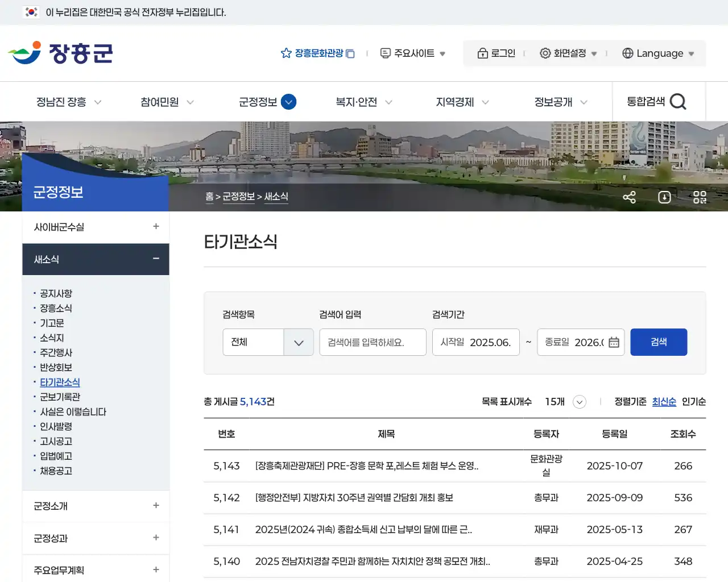The width and height of the screenshot is (728, 582).
Task: Click the star icon beside 장흥문화관광
Action: [x=286, y=53]
